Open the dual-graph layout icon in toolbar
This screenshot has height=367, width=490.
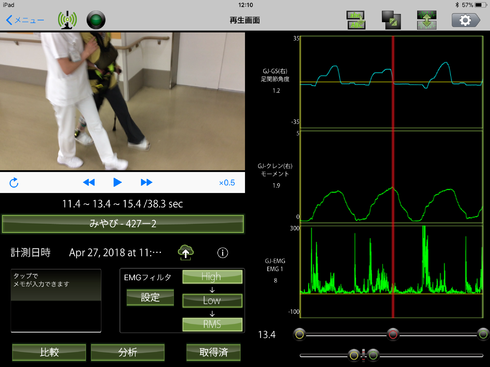click(x=356, y=20)
